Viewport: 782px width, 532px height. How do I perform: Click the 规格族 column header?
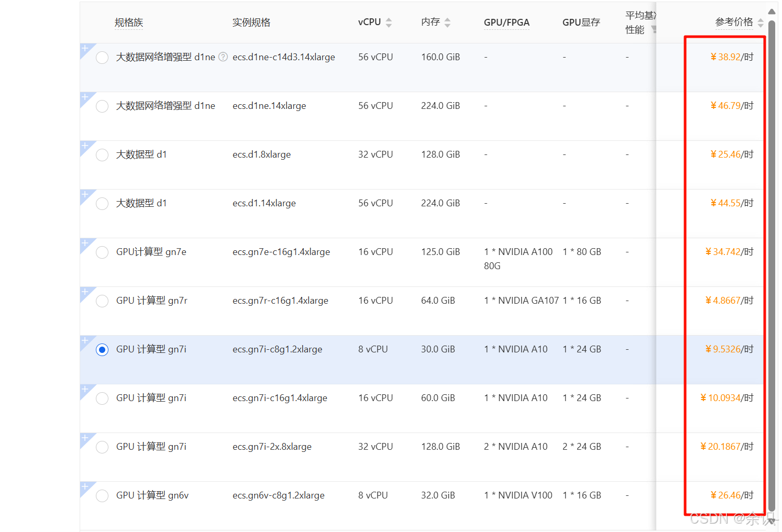129,23
